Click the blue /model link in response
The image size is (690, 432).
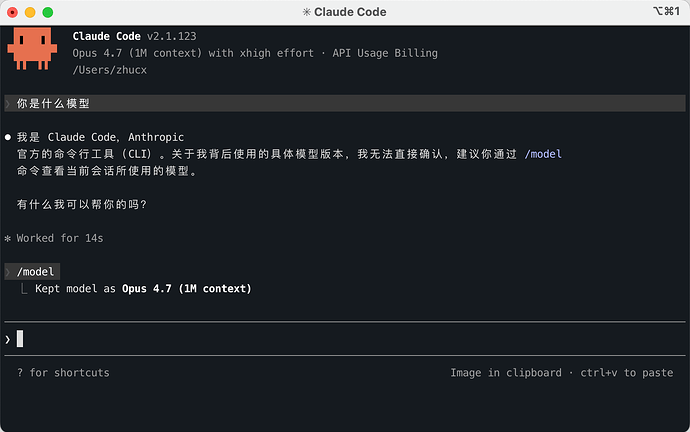tap(543, 154)
